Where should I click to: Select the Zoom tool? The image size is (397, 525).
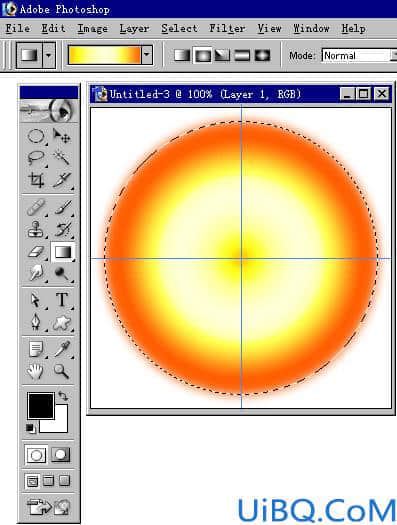(x=62, y=372)
